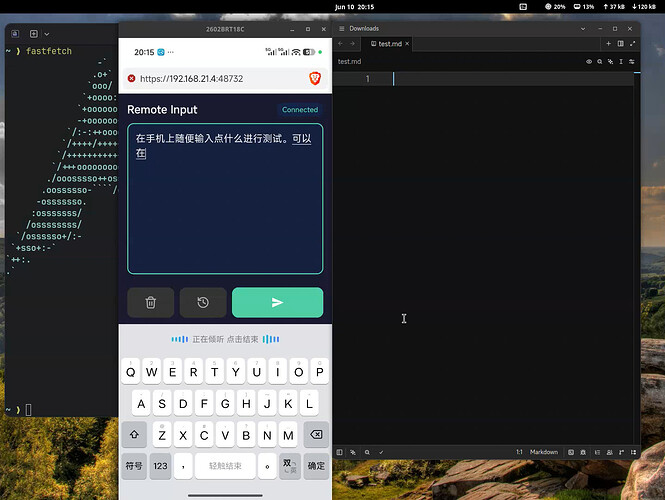The height and width of the screenshot is (500, 665).
Task: Open input history with the clock icon
Action: tap(203, 302)
